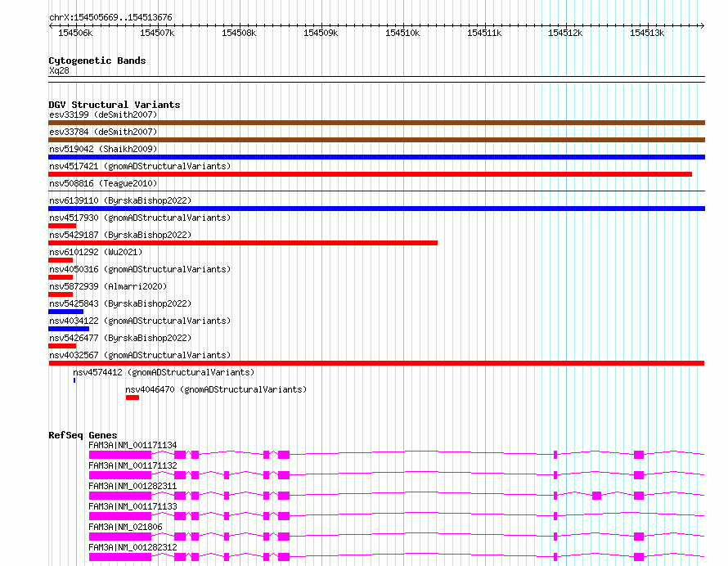Click the 154512k ruler position
Viewport: 728px width, 566px height.
tap(565, 33)
